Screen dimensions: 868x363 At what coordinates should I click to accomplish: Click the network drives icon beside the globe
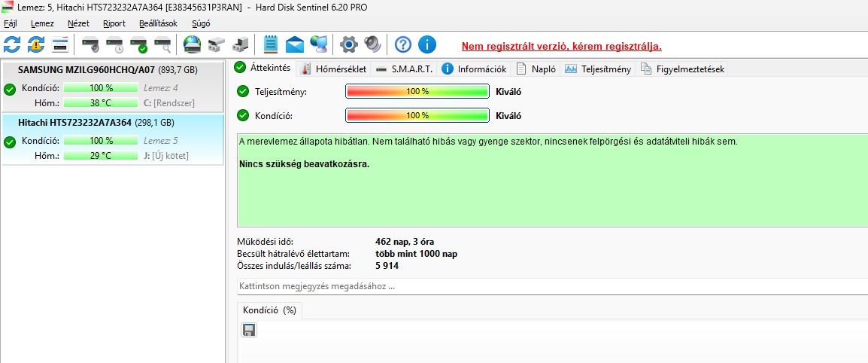[x=217, y=44]
